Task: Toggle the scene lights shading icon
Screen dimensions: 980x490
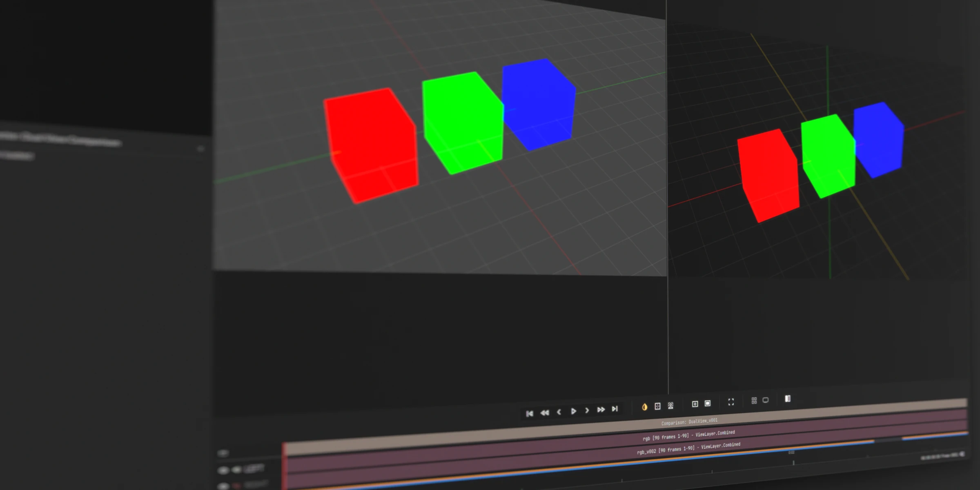Action: pos(671,405)
